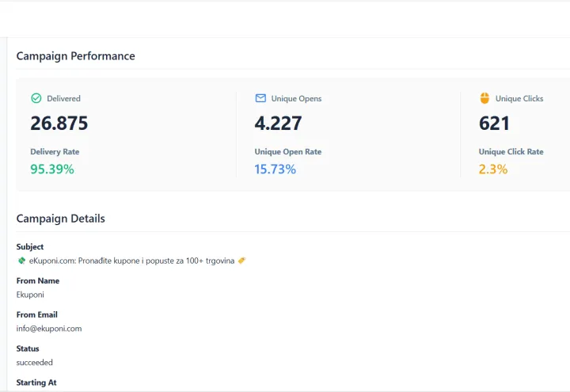This screenshot has height=392, width=570.
Task: Click the info@ekuponi.com email address
Action: coord(49,329)
